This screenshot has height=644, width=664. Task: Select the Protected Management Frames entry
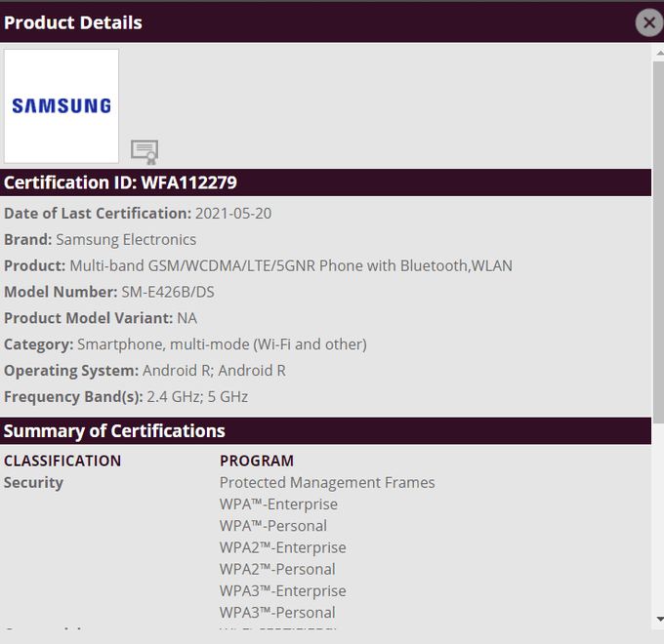pyautogui.click(x=327, y=483)
